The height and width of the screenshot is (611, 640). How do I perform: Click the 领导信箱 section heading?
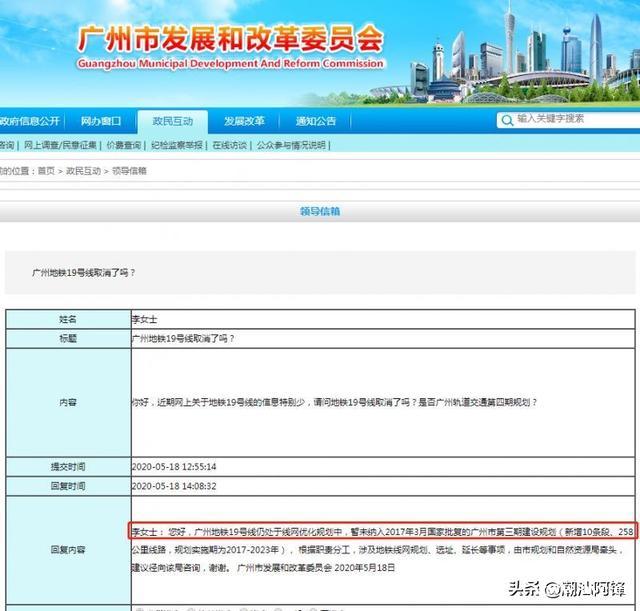(320, 211)
